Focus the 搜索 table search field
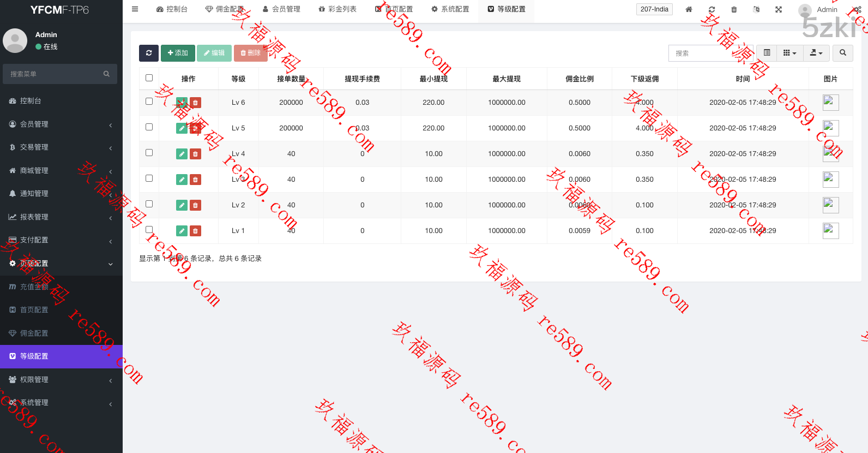The image size is (868, 453). click(x=711, y=53)
